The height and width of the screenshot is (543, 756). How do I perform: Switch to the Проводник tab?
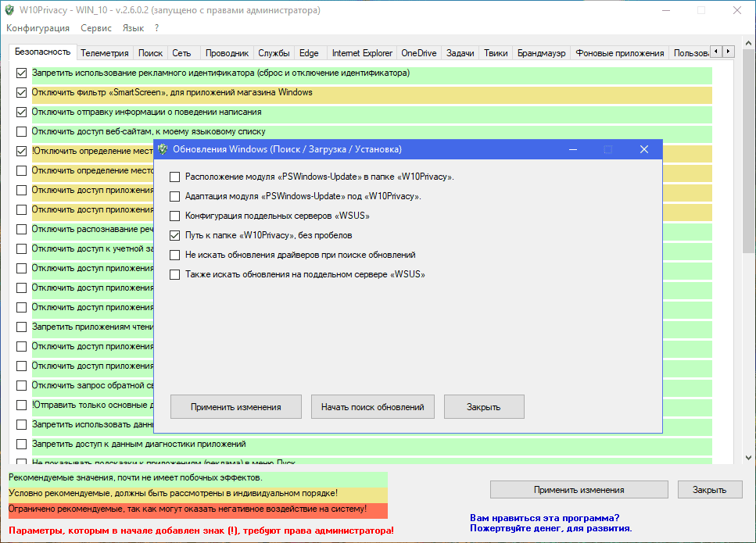coord(227,53)
